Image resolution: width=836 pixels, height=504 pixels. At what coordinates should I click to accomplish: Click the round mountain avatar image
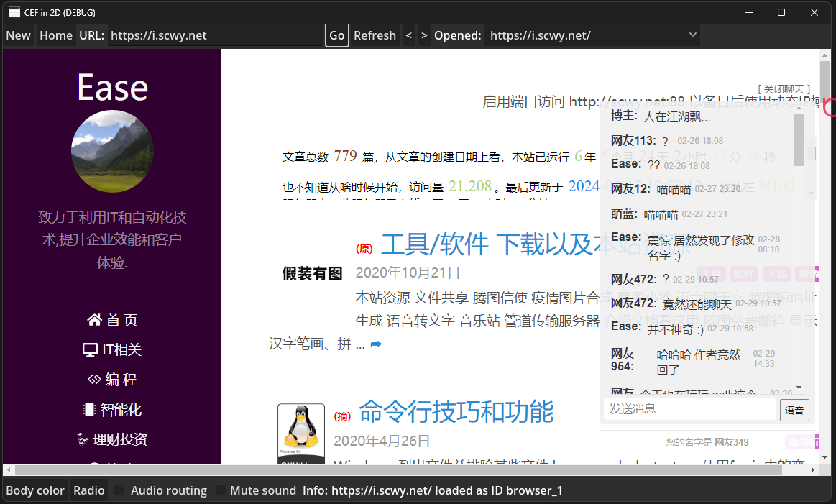[112, 151]
